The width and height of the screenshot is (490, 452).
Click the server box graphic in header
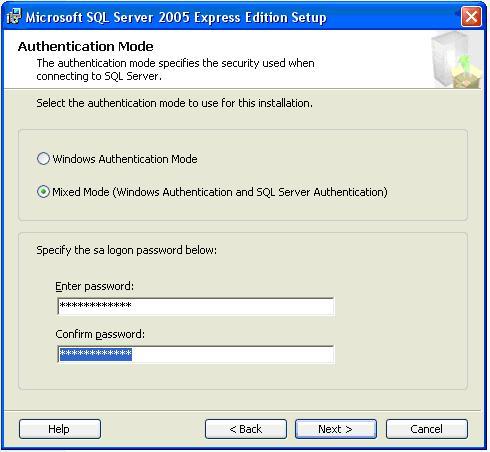[456, 60]
